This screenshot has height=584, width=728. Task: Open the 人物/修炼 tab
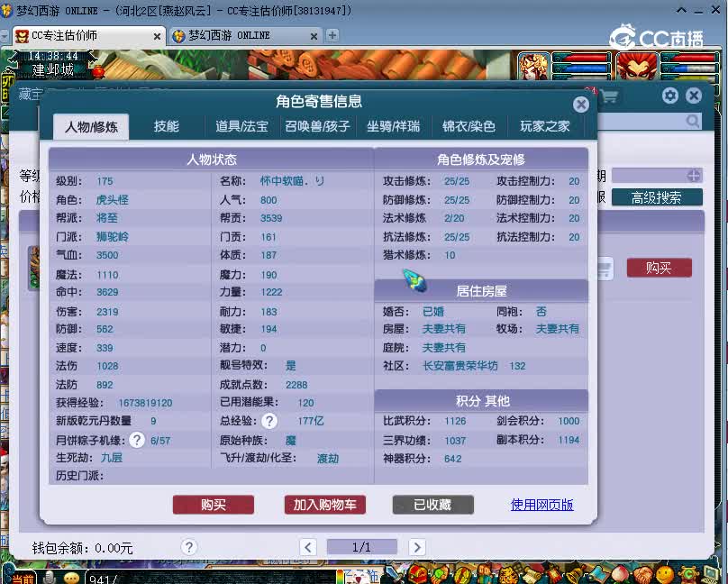(92, 127)
